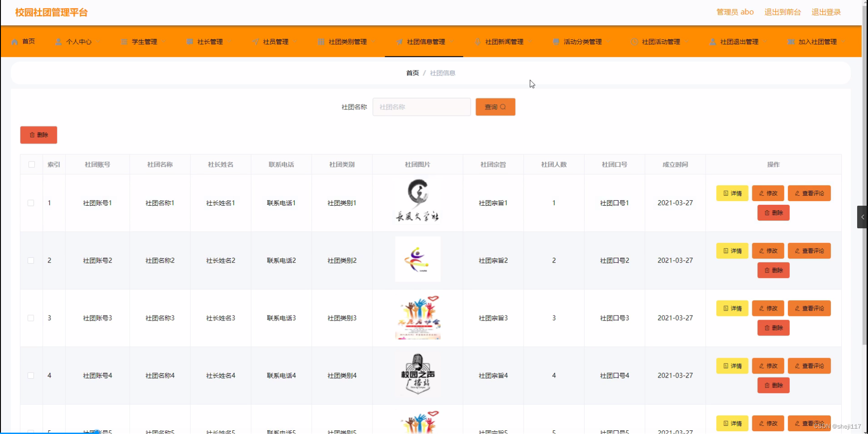Screen dimensions: 868x434
Task: Toggle the select-all header checkbox
Action: [x=32, y=165]
